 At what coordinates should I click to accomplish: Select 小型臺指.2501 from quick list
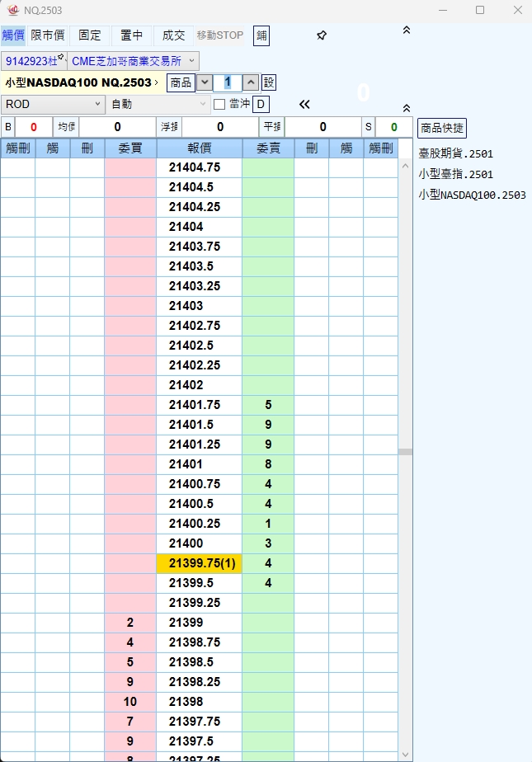(x=455, y=174)
